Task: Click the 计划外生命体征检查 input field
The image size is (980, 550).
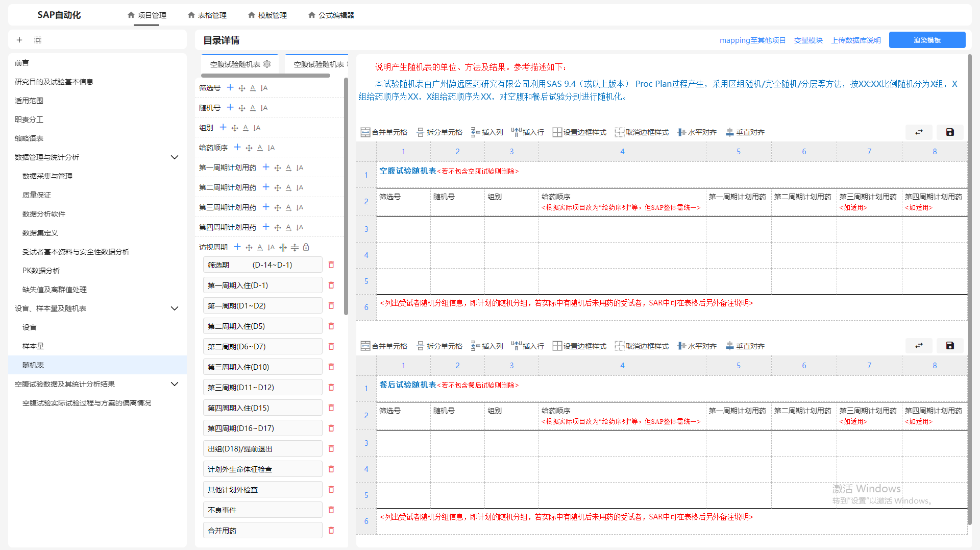Action: (x=263, y=469)
